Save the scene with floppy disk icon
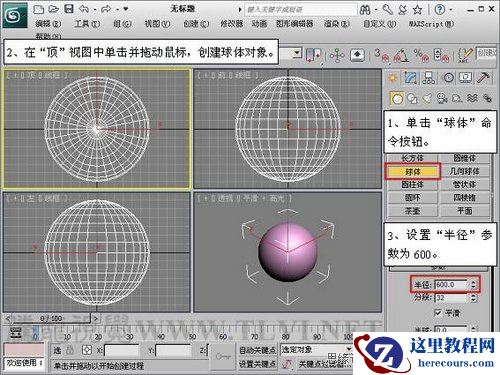This screenshot has height=375, width=500. (69, 9)
